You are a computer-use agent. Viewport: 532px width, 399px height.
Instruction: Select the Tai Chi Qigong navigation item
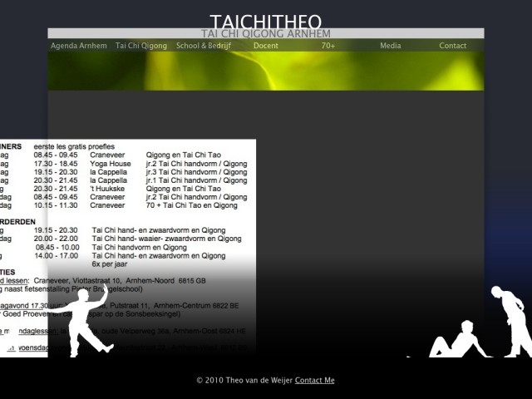tap(141, 46)
